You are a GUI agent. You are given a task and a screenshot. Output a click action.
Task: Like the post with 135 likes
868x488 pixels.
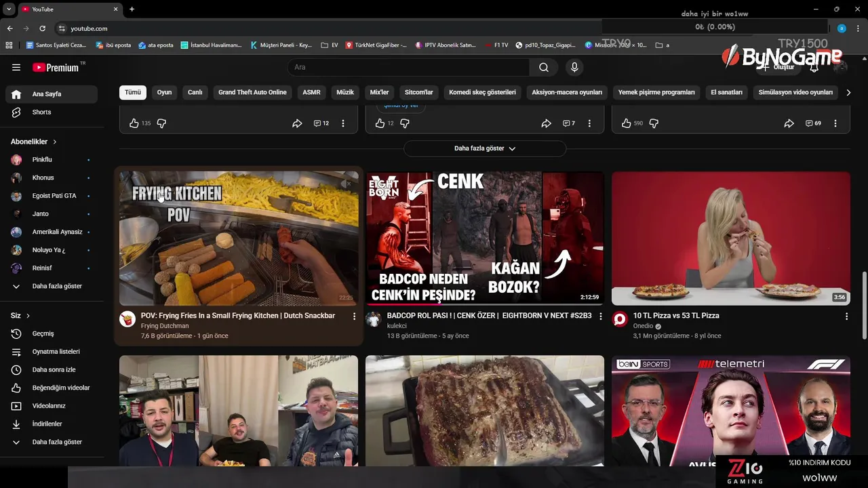[x=134, y=123]
